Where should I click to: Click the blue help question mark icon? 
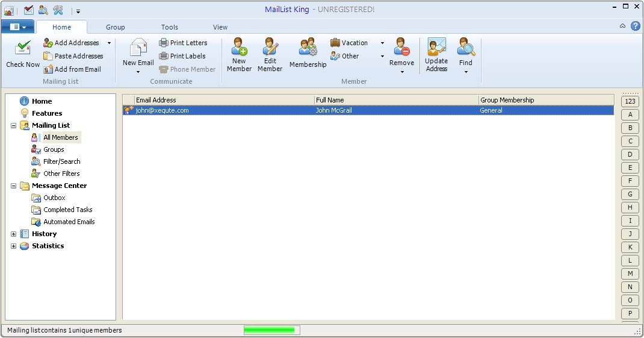pyautogui.click(x=636, y=26)
